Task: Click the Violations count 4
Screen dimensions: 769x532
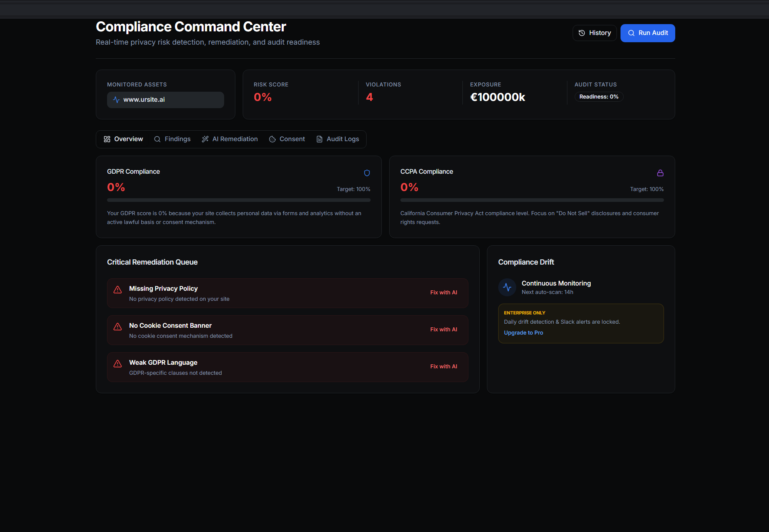Action: [x=369, y=97]
